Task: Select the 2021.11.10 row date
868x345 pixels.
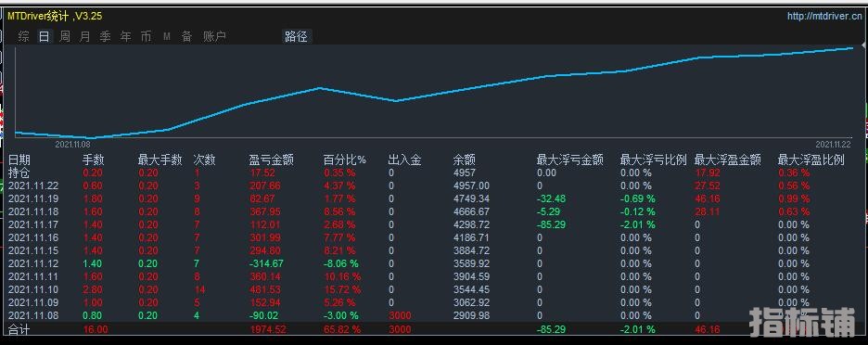Action: (x=33, y=289)
